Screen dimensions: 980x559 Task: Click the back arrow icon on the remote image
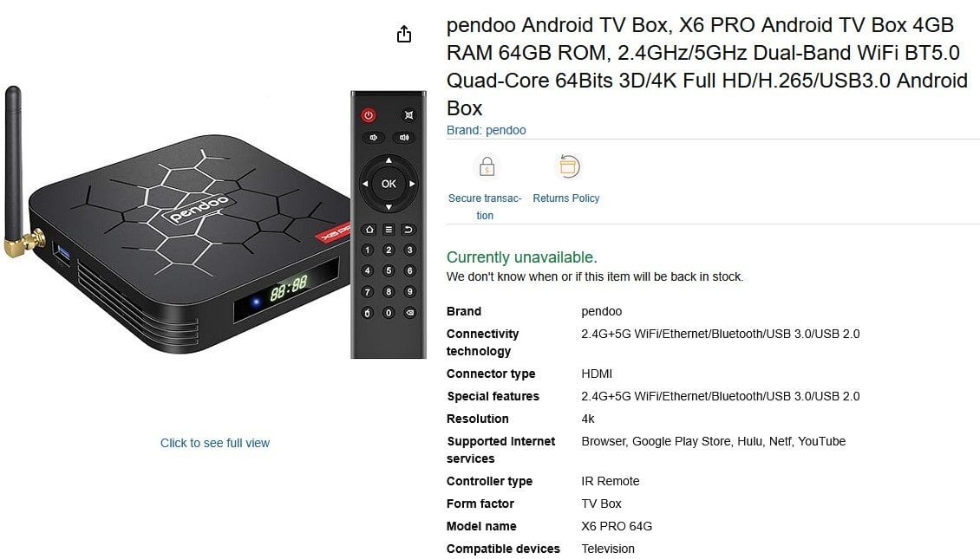point(408,229)
